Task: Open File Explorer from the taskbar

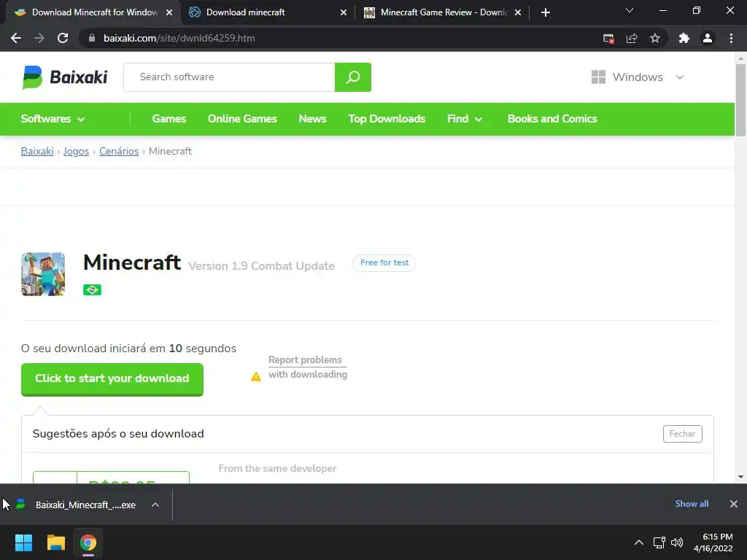Action: click(55, 542)
